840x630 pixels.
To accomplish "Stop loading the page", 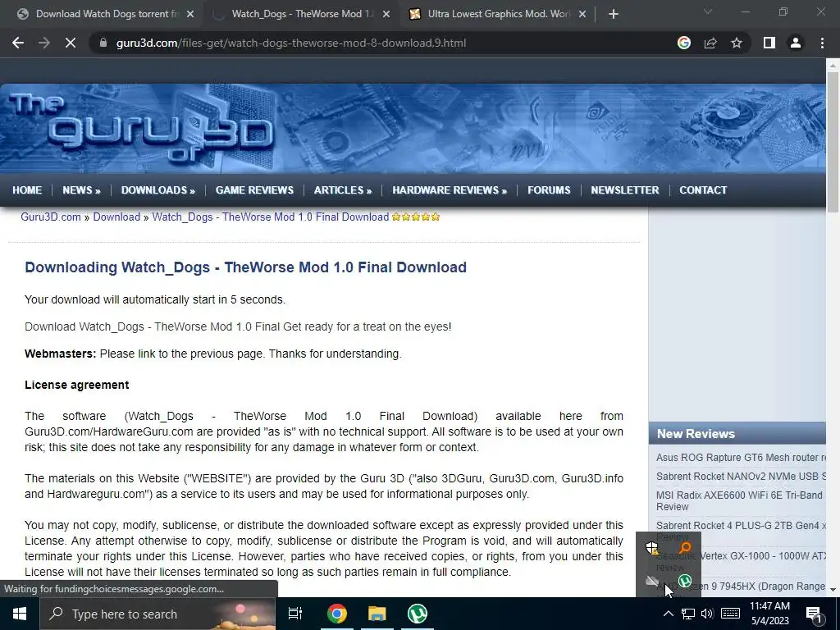I will coord(71,43).
